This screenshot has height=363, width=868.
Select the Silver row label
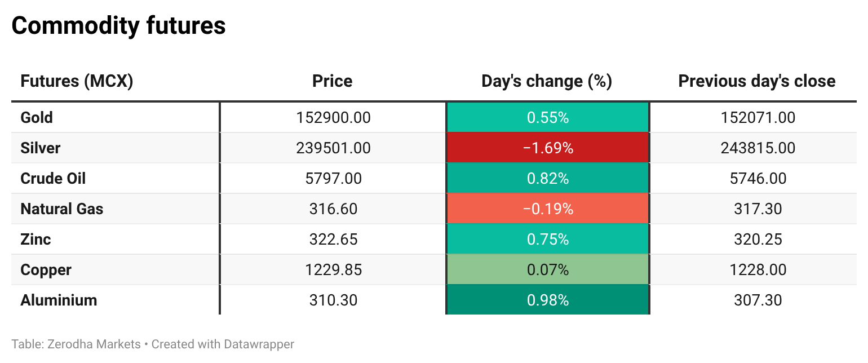(x=40, y=148)
